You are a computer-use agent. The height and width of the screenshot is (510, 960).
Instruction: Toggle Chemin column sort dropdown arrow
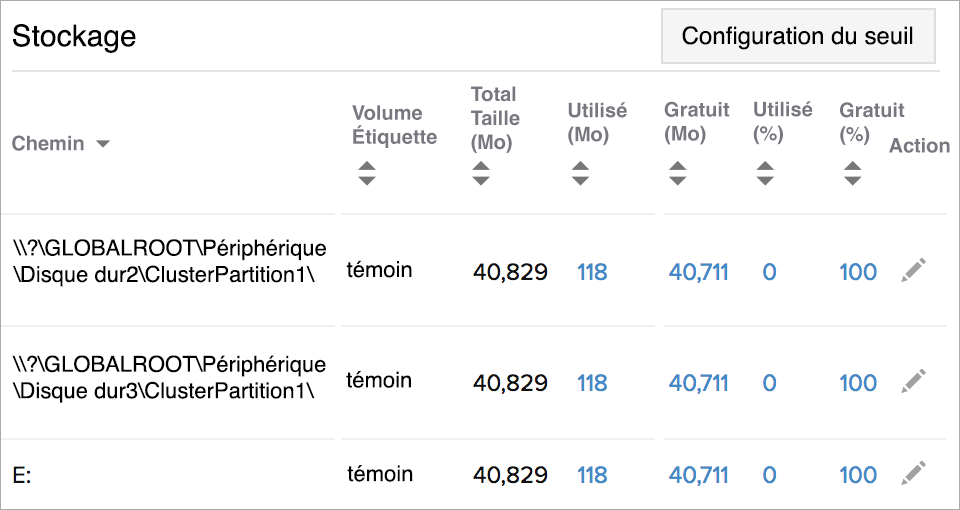102,144
